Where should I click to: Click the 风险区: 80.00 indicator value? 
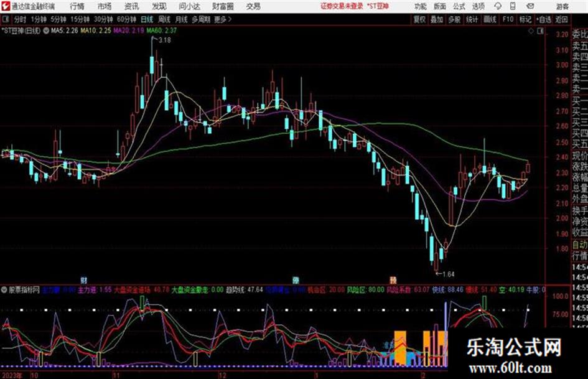point(366,290)
